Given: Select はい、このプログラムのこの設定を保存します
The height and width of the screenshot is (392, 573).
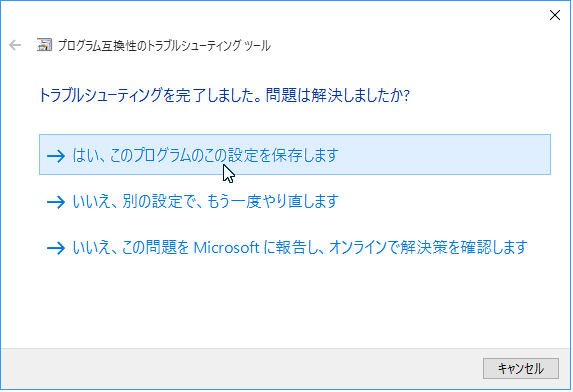Looking at the screenshot, I should (295, 155).
